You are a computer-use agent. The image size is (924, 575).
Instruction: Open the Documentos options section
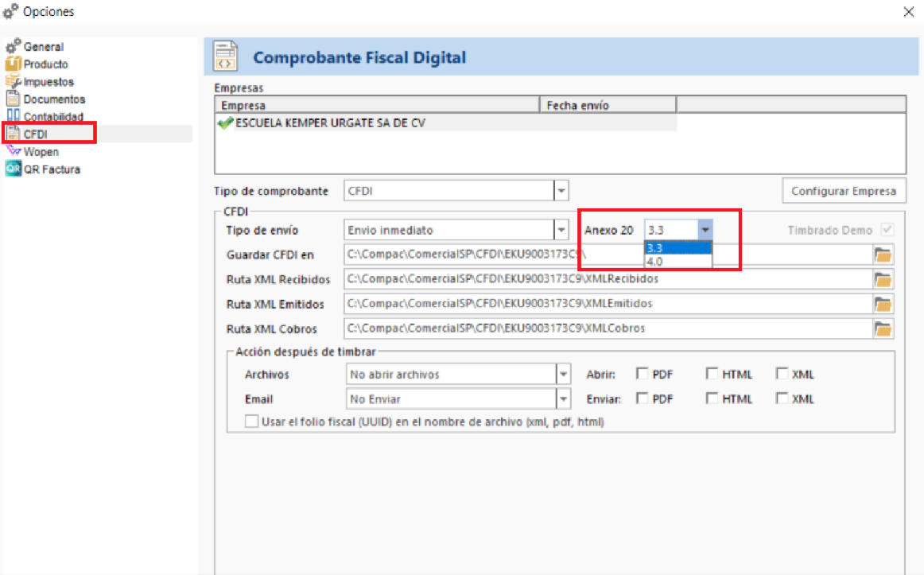(x=54, y=99)
